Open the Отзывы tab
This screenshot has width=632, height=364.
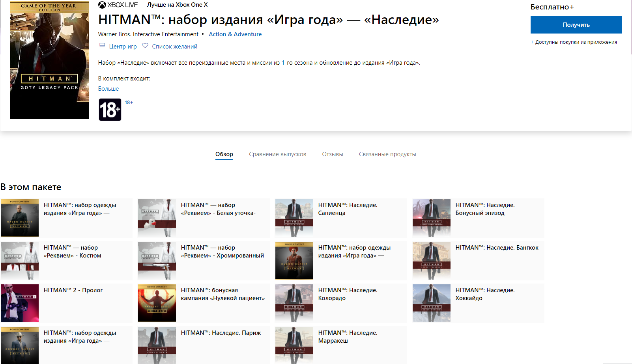333,154
